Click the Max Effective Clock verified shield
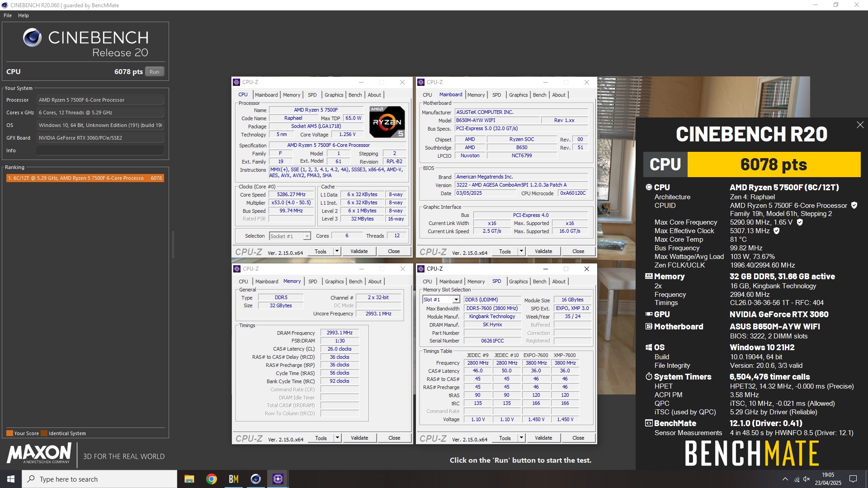This screenshot has width=868, height=488. pos(777,231)
